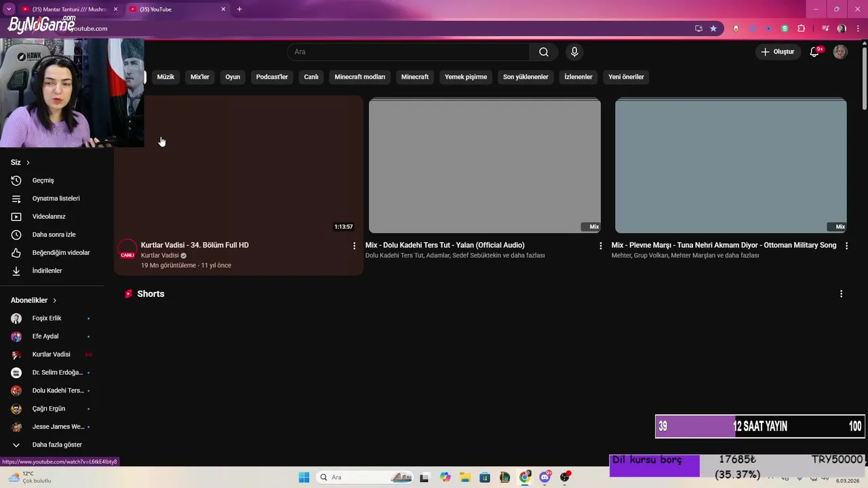868x488 pixels.
Task: Open options menu for Dolu Kadehi mix
Action: pos(600,246)
